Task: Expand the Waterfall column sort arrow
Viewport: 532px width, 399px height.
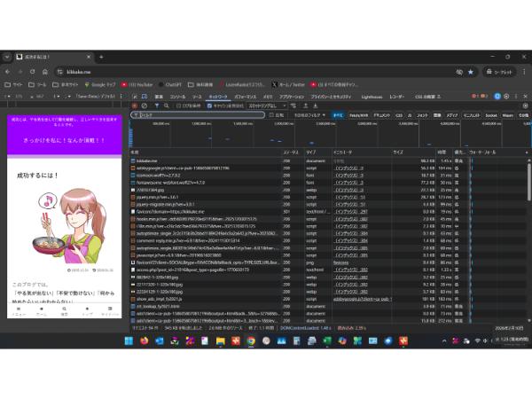Action: coord(527,153)
